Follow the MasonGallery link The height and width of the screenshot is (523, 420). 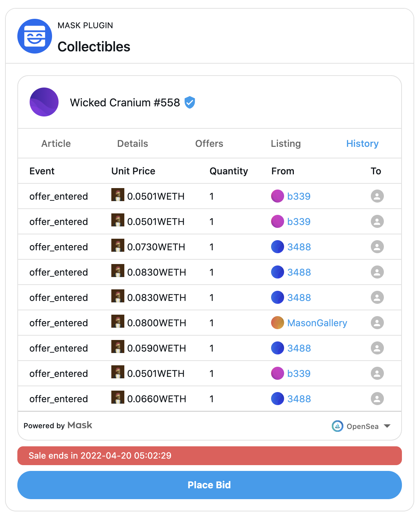[317, 323]
